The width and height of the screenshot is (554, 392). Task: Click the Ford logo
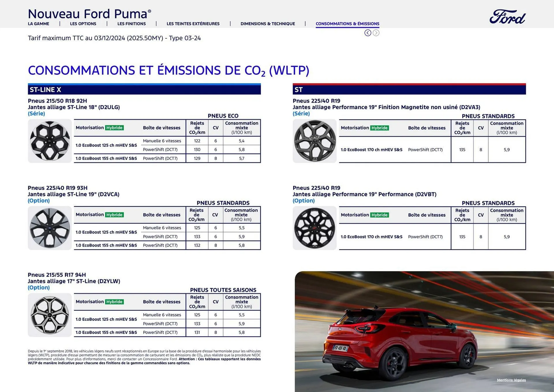507,16
